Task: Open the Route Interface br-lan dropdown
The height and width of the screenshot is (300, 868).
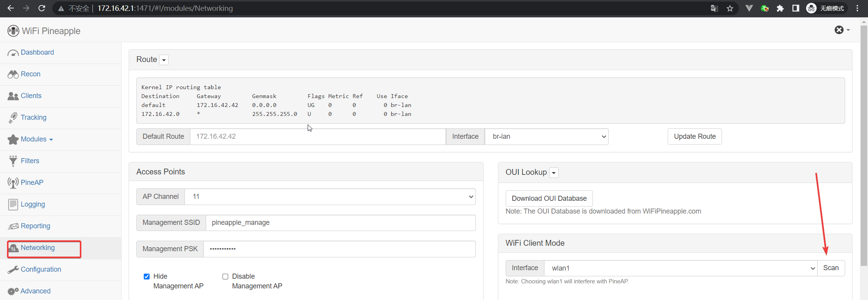Action: point(547,136)
